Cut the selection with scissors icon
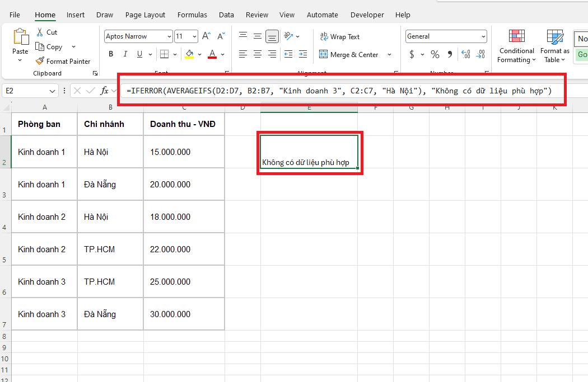 coord(40,32)
